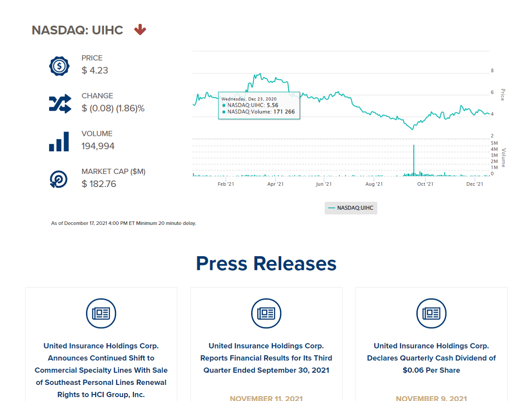
Task: Click the Jun '21 label on chart axis
Action: [x=324, y=184]
